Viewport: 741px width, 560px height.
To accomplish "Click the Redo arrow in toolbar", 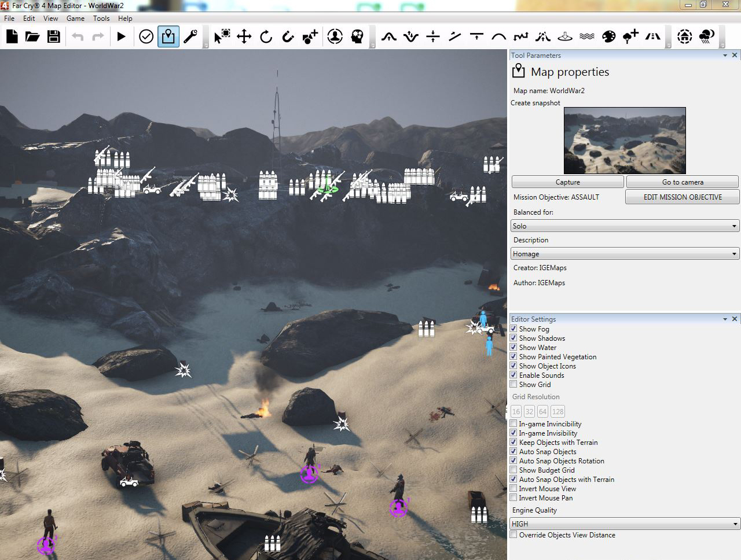I will click(x=98, y=36).
